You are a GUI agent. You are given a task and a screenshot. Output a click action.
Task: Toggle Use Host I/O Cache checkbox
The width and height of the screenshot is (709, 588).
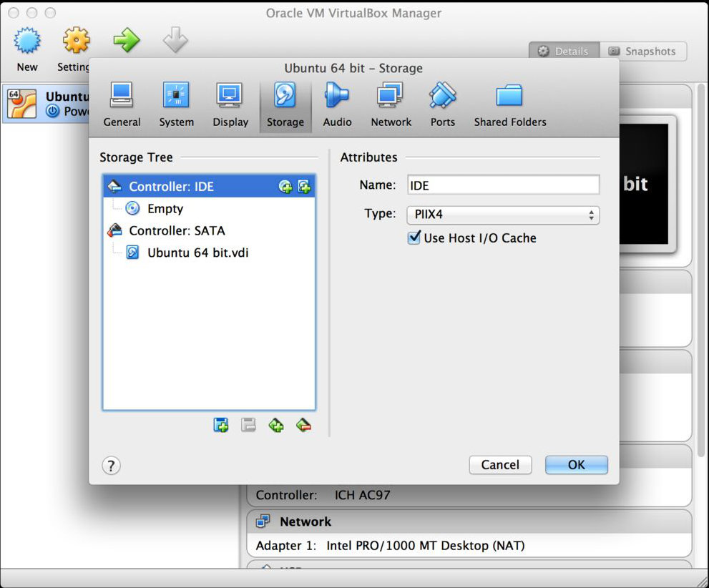414,237
